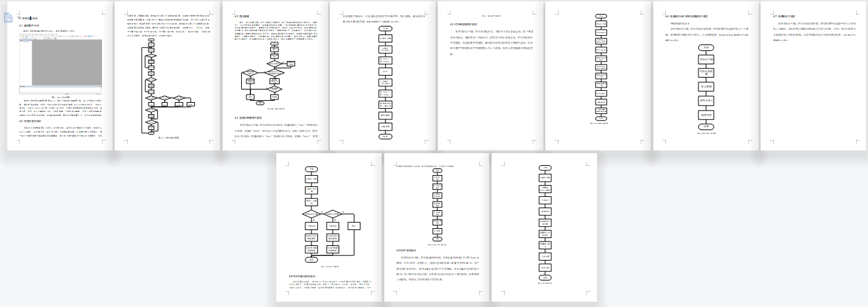Open the last page with a single tall flowchart
The height and width of the screenshot is (307, 868).
click(545, 227)
